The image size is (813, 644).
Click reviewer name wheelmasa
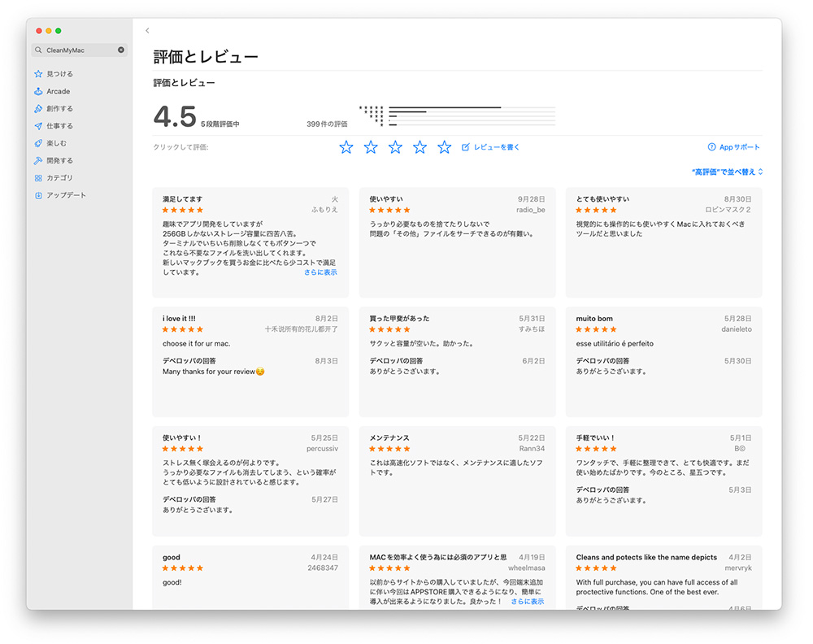(x=526, y=568)
